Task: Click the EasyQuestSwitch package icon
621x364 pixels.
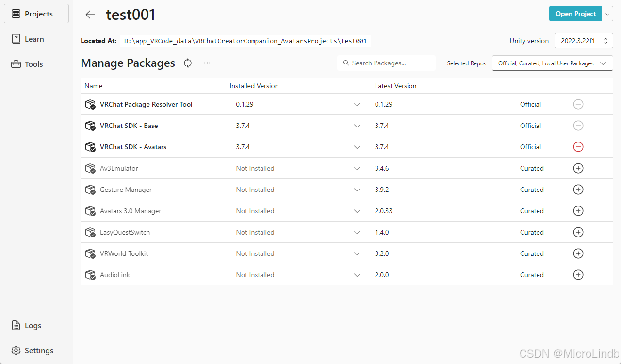Action: [90, 232]
